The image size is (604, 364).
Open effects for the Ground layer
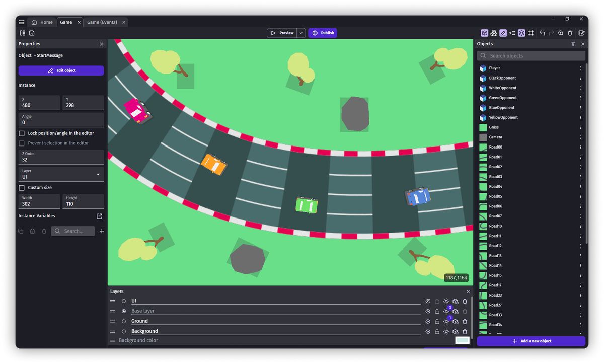(446, 321)
